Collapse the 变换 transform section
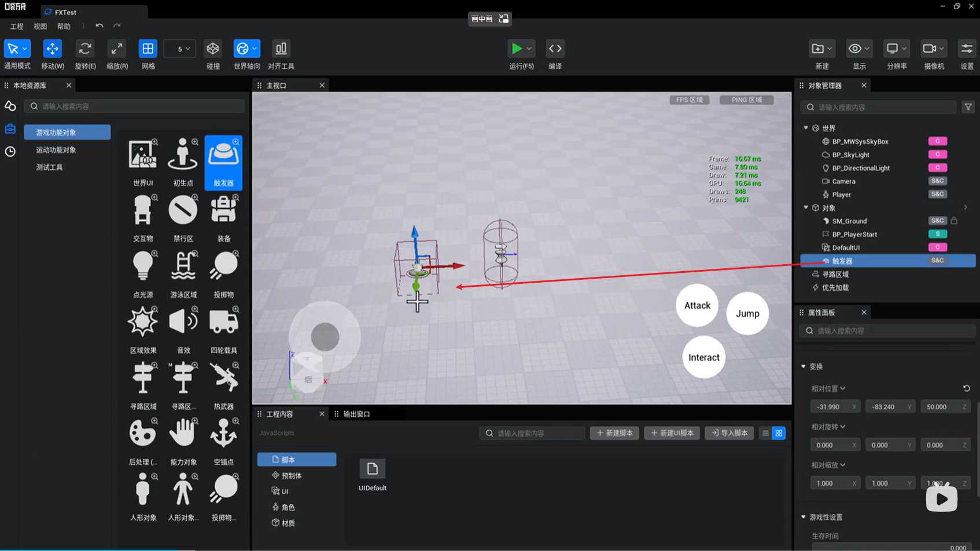This screenshot has width=980, height=551. pyautogui.click(x=804, y=367)
